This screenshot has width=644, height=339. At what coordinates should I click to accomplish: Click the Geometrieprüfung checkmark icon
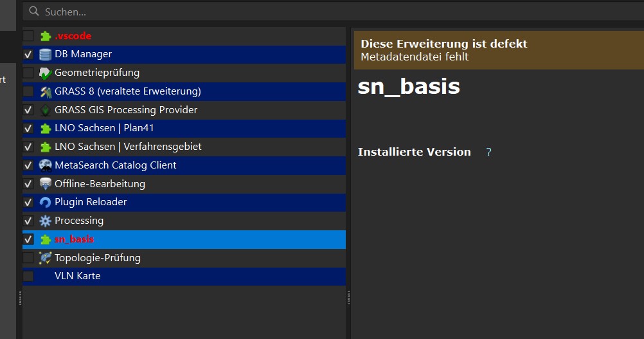pyautogui.click(x=45, y=73)
